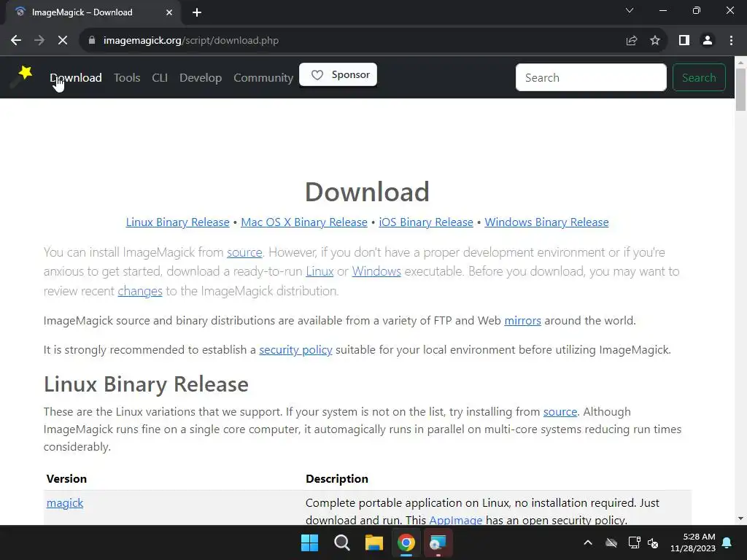
Task: Open the Windows Start menu
Action: 309,542
